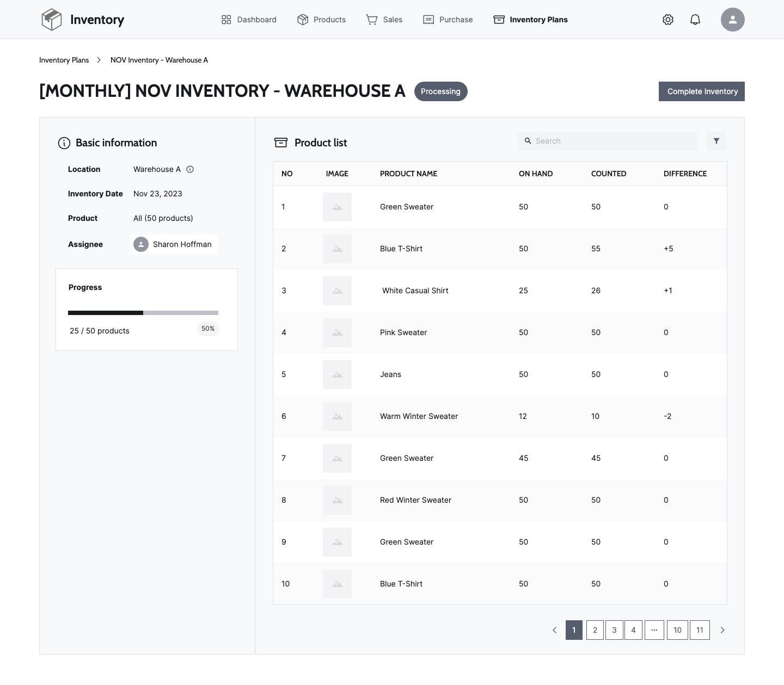Click the Inventory box logo icon

point(52,20)
